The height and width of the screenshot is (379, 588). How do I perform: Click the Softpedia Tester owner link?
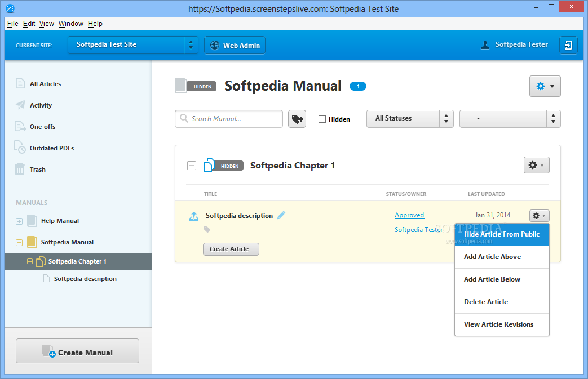pos(418,230)
